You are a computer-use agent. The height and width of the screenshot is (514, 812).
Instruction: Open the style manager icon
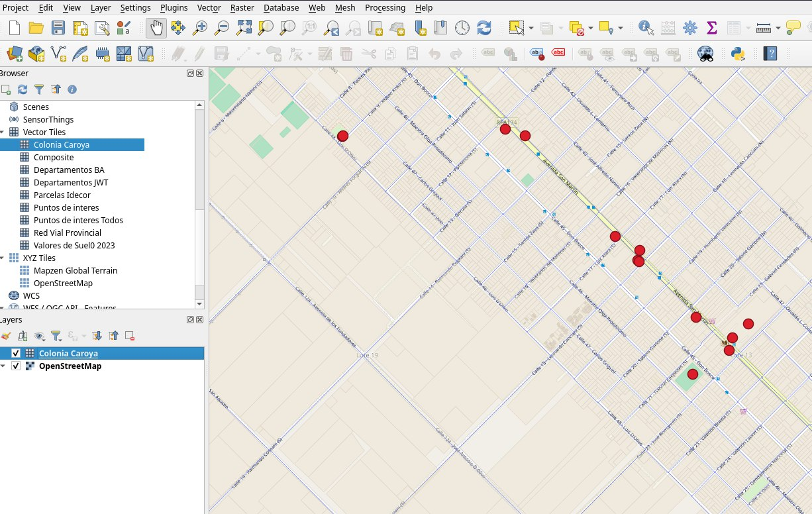(123, 28)
